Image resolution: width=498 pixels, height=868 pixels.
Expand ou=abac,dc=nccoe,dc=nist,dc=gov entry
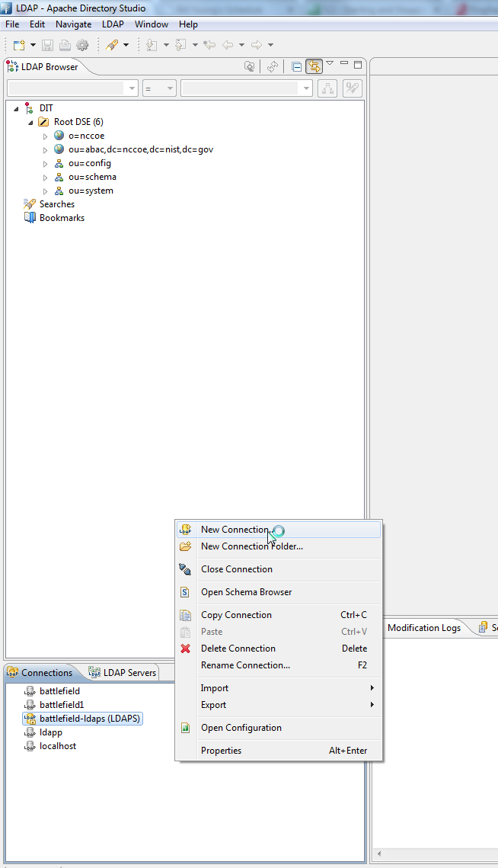point(46,150)
